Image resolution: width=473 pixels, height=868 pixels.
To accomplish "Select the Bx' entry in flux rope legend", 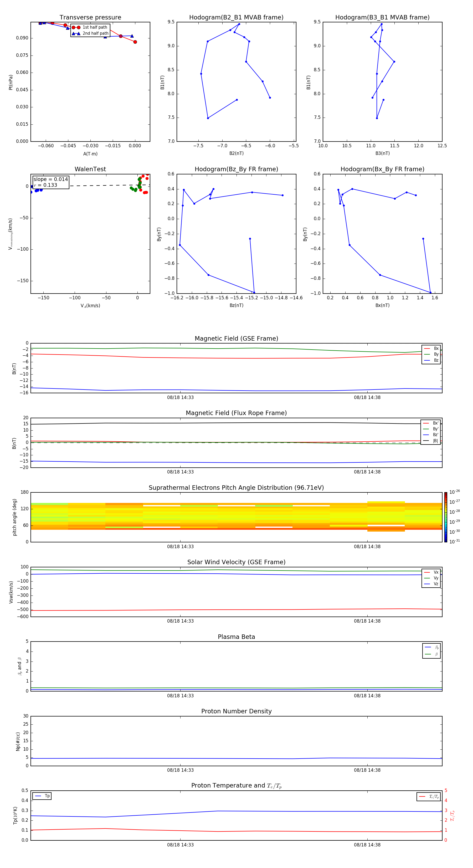I will (x=431, y=423).
